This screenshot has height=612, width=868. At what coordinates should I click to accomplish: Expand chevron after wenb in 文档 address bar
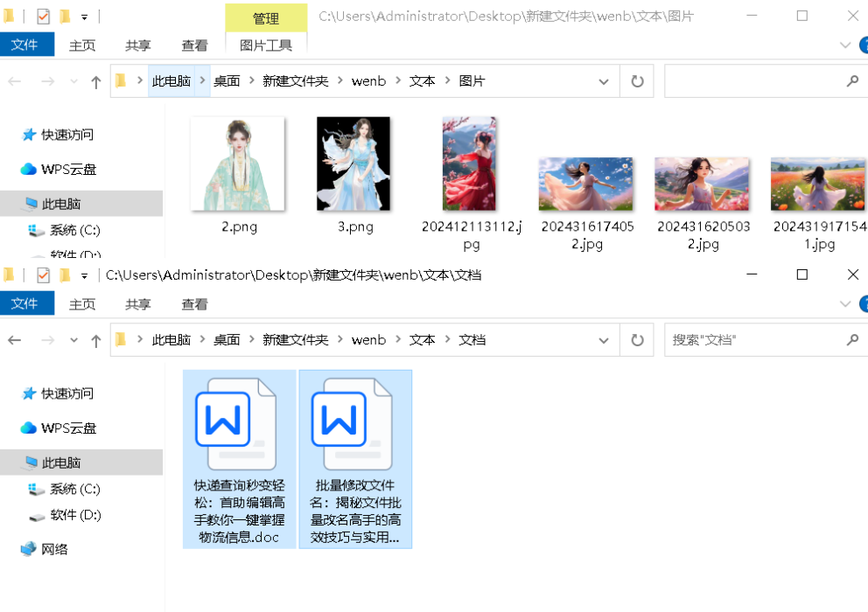click(397, 339)
